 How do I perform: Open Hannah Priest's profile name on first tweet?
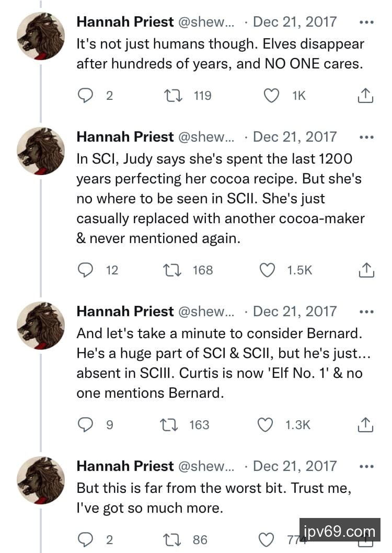pos(125,22)
